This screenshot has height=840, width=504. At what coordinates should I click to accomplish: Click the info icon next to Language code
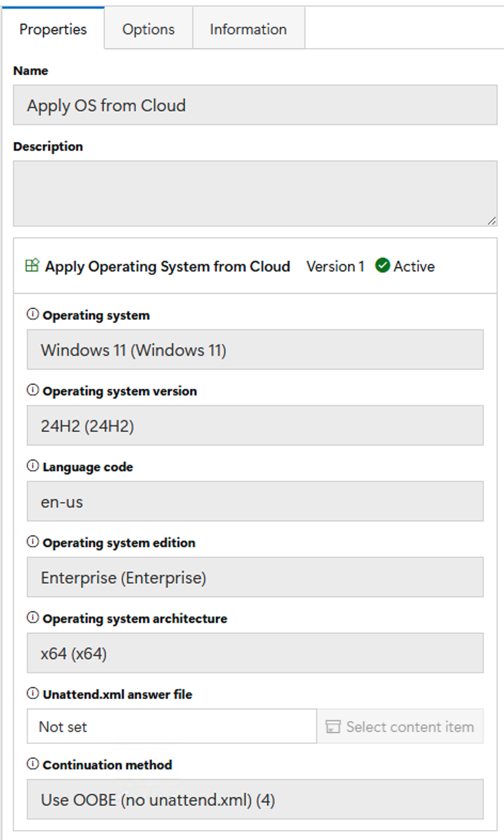click(x=33, y=466)
